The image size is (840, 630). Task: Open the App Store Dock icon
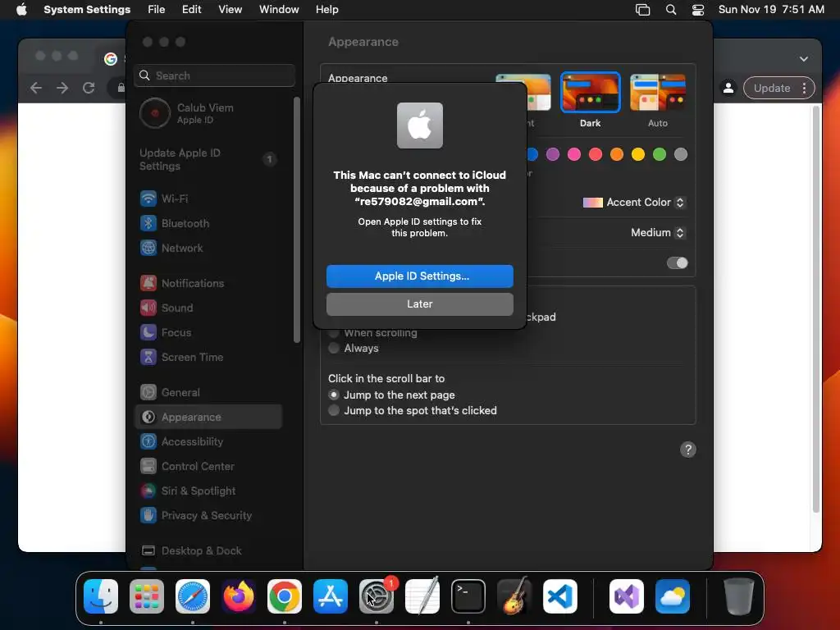click(x=331, y=596)
